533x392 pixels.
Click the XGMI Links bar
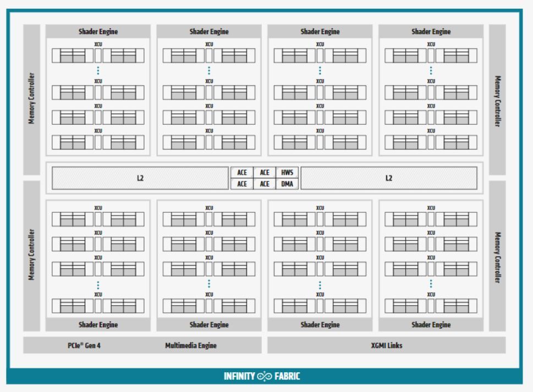[x=387, y=345]
